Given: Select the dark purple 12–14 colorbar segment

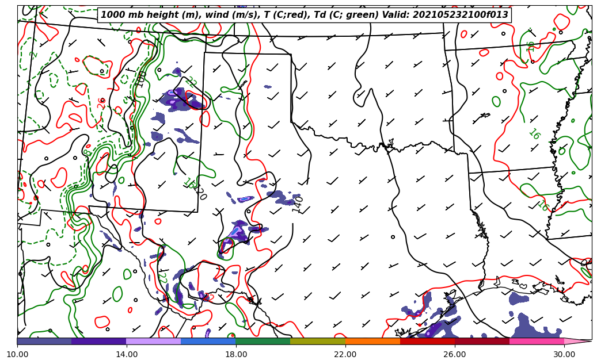Looking at the screenshot, I should click(x=98, y=341).
